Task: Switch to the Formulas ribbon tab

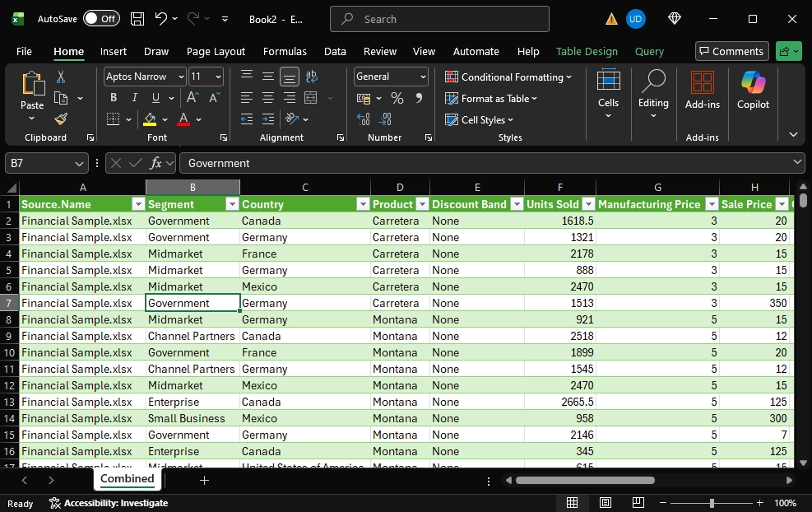Action: click(x=285, y=51)
